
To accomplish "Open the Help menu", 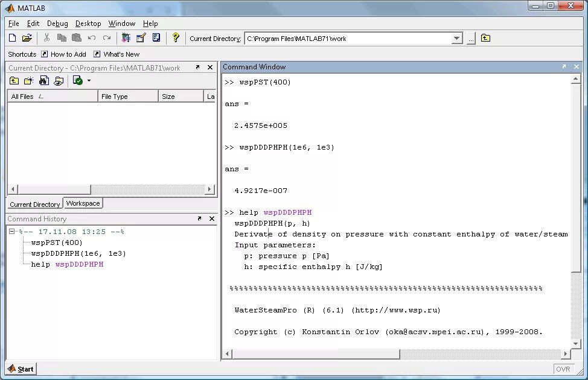I will pos(150,24).
